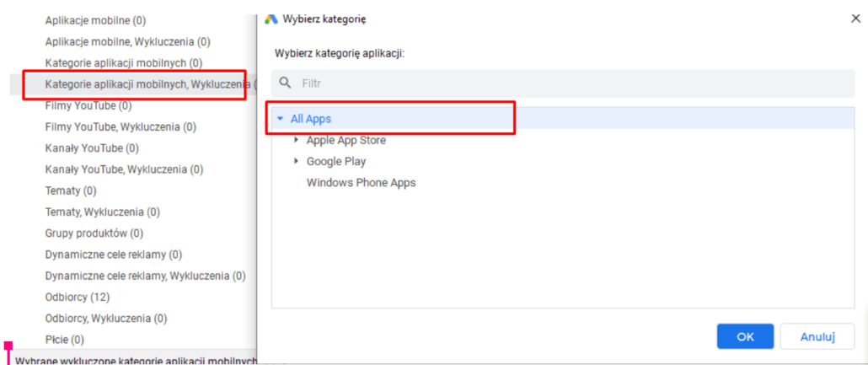Select Odbiorcy (12) entry
This screenshot has width=868, height=365.
click(77, 298)
